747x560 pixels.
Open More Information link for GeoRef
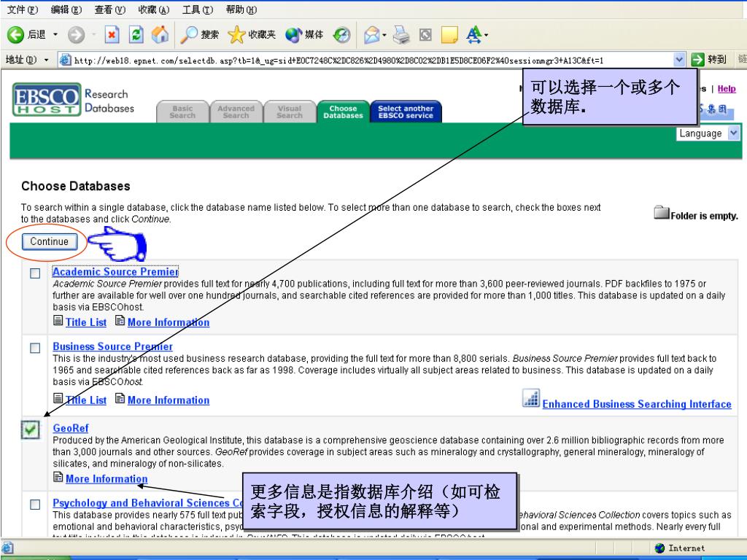[107, 478]
